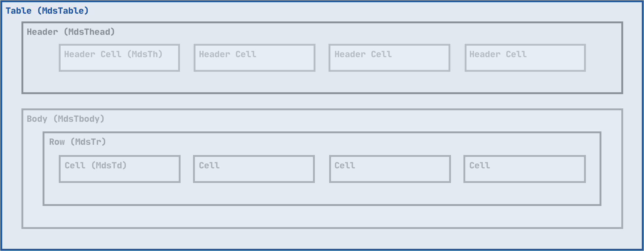Image resolution: width=644 pixels, height=251 pixels.
Task: Select the second Cell box in the row
Action: pos(254,169)
